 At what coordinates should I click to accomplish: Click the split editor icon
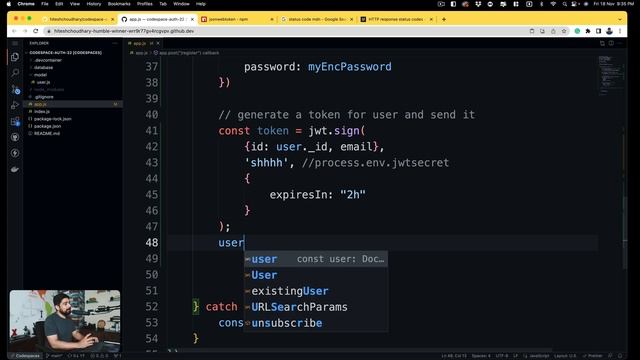click(611, 43)
